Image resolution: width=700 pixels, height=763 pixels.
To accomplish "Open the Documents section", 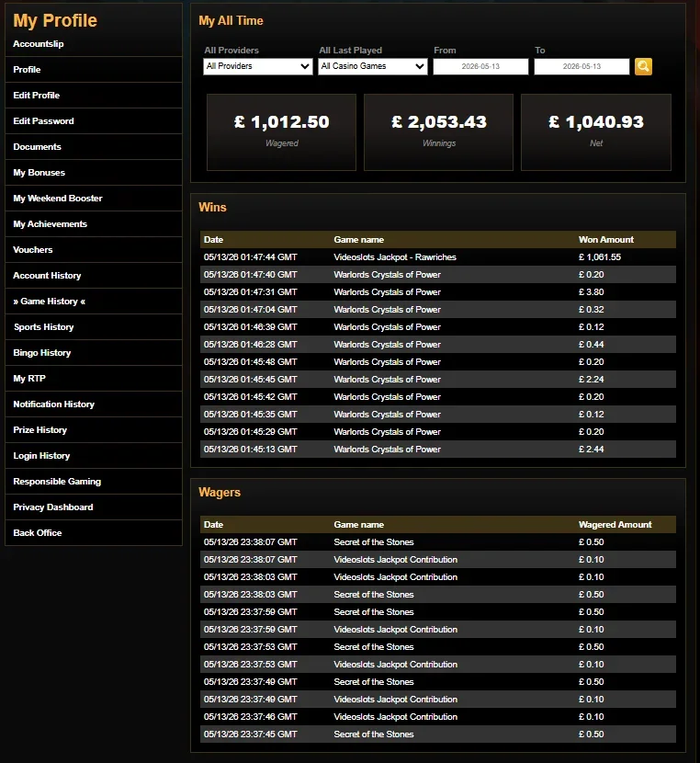I will tap(94, 147).
